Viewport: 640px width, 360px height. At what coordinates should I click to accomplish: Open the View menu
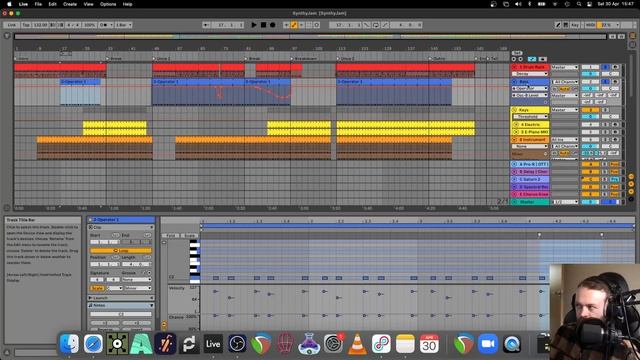click(x=88, y=4)
